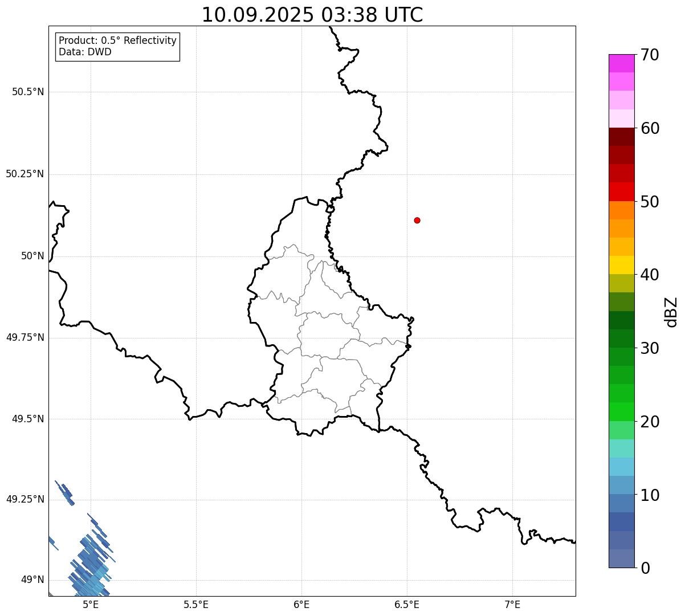Screen dimensions: 685x616
Task: Click the magenta top colorbar segment
Action: pyautogui.click(x=621, y=63)
